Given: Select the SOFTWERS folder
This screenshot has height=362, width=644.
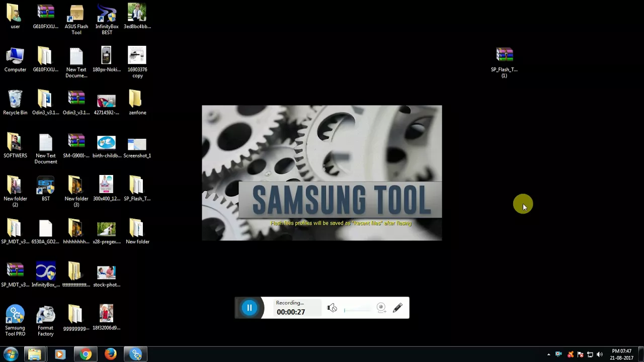Looking at the screenshot, I should [x=15, y=146].
